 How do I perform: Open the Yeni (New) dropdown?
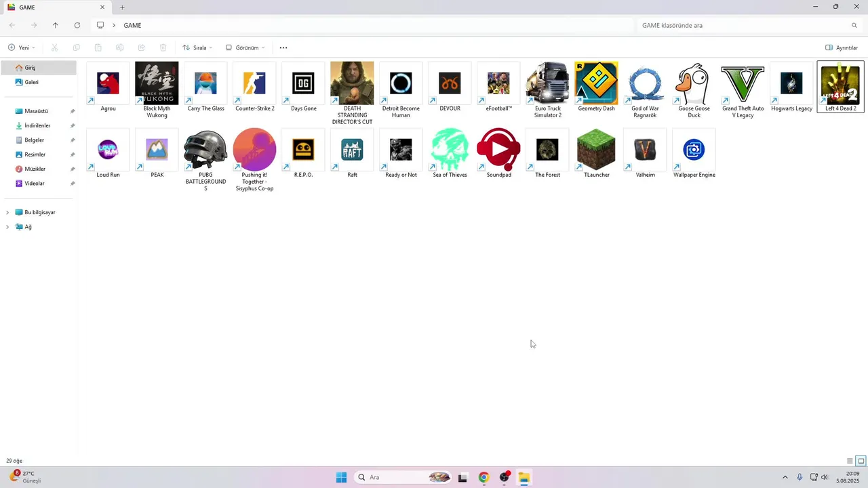(x=22, y=48)
